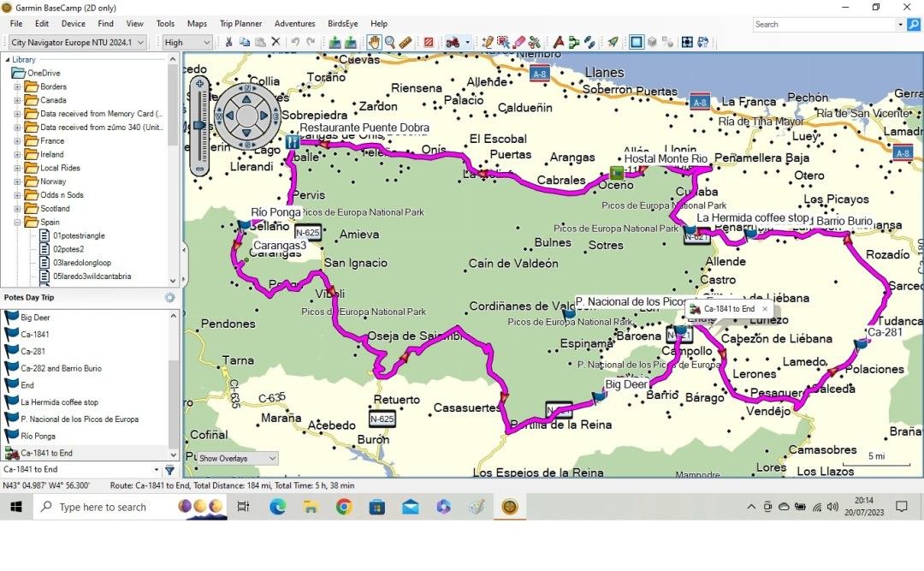
Task: Collapse the Library section triangle
Action: [7, 60]
